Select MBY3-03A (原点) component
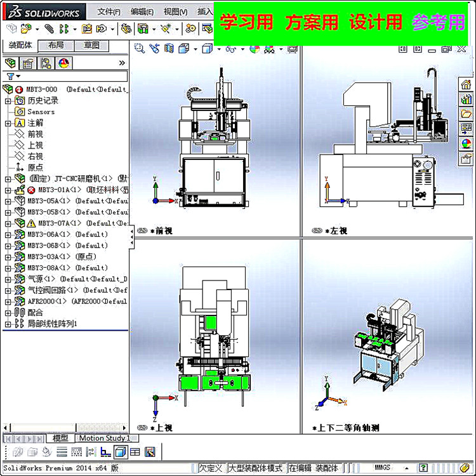 (x=62, y=257)
